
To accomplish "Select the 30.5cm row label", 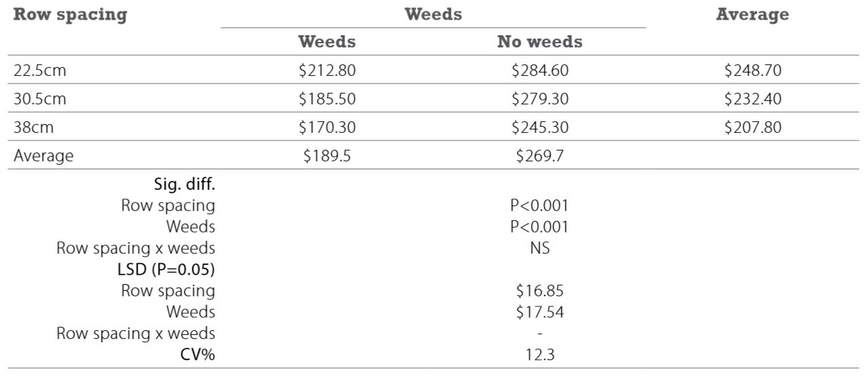I will click(40, 99).
